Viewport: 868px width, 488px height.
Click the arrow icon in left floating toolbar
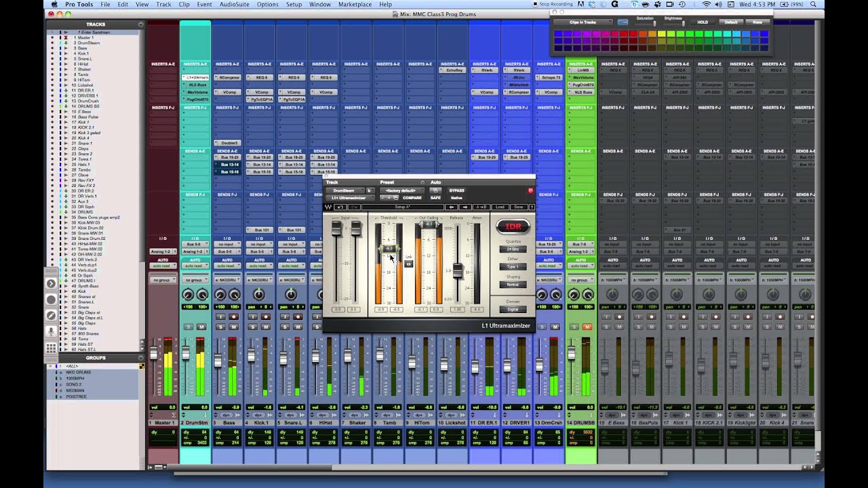click(51, 283)
